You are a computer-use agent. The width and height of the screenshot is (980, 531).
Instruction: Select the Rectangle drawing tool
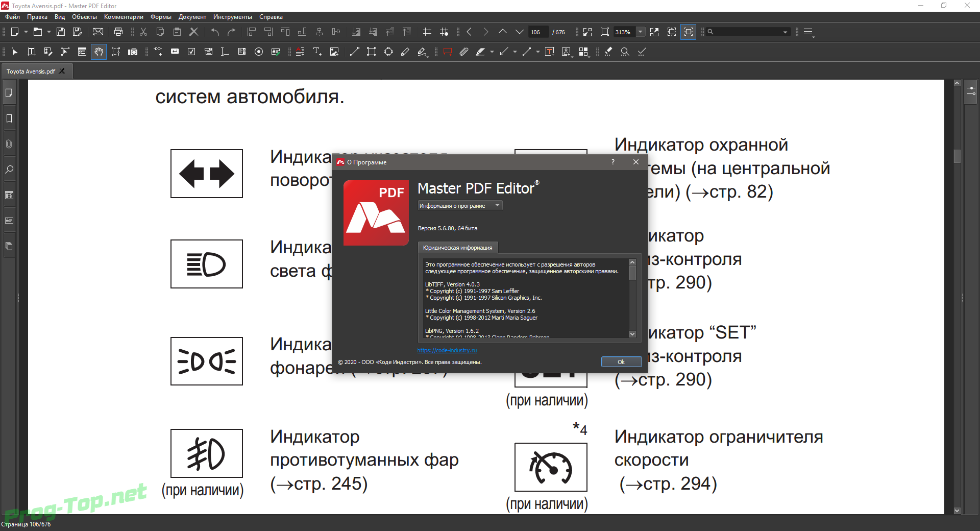point(372,52)
